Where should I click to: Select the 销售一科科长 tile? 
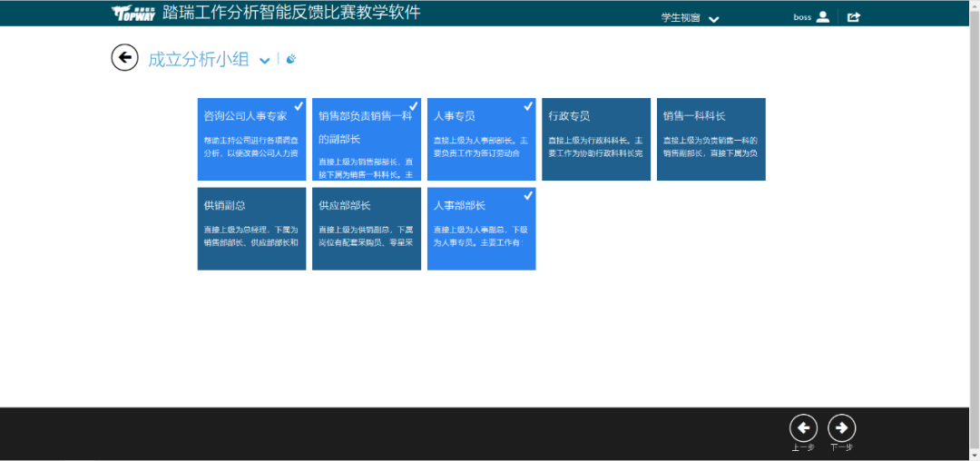point(710,139)
